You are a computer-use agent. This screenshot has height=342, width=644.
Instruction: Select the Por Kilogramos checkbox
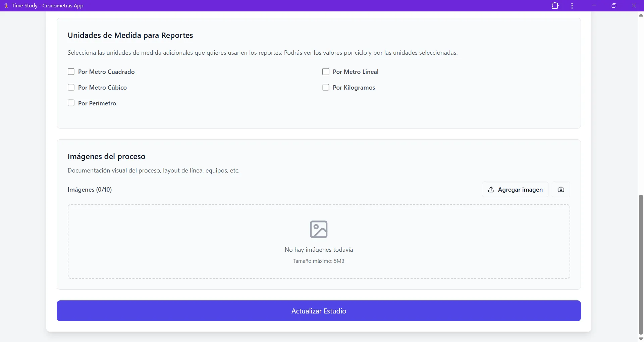(x=326, y=88)
